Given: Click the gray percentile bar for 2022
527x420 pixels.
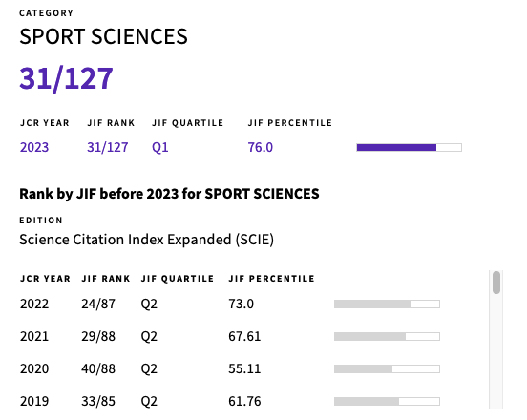Looking at the screenshot, I should 387,304.
